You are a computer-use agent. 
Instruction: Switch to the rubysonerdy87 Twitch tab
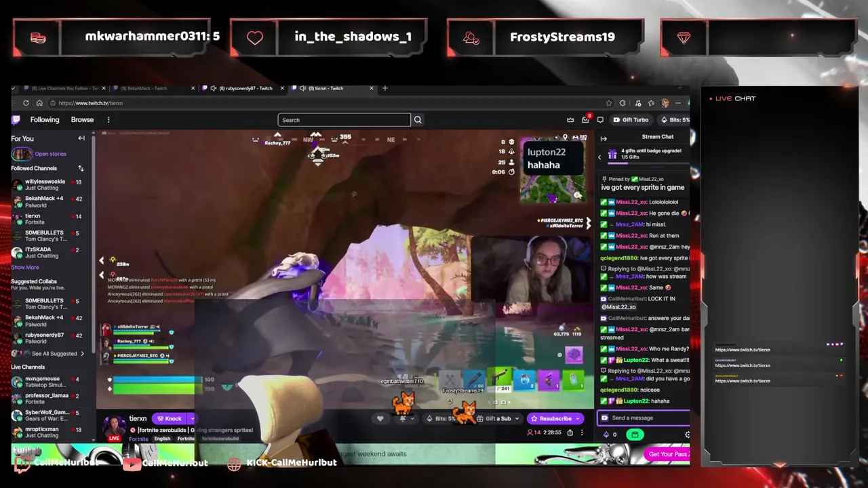pos(244,88)
